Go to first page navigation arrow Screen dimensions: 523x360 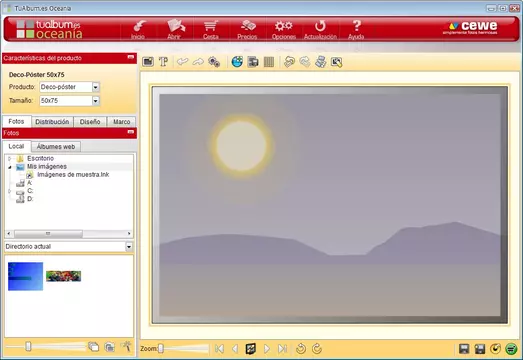(219, 349)
